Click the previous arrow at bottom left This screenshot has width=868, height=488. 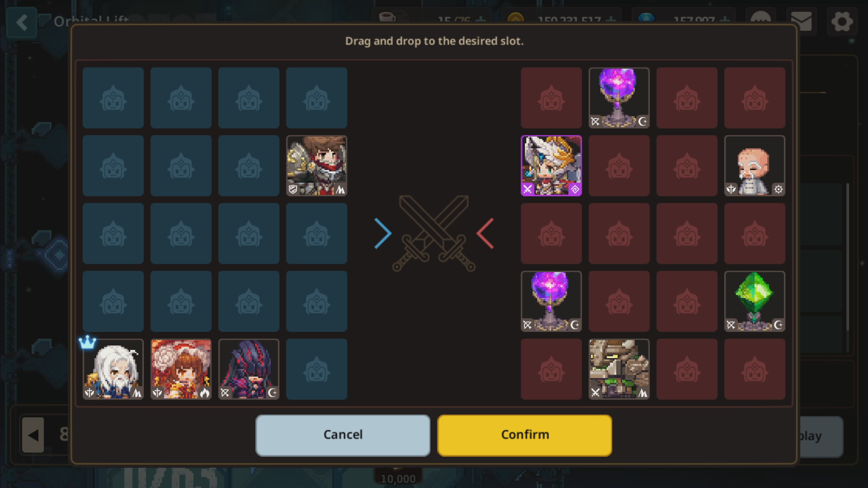pyautogui.click(x=33, y=435)
